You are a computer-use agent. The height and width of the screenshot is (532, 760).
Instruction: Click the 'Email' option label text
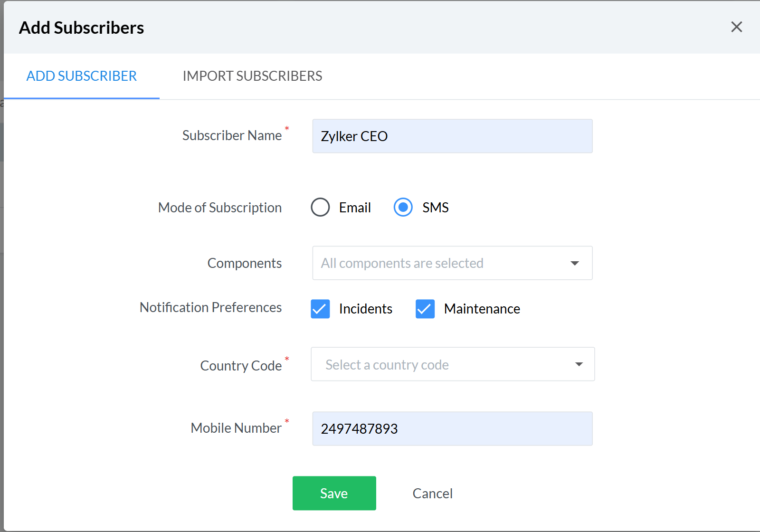pos(355,208)
